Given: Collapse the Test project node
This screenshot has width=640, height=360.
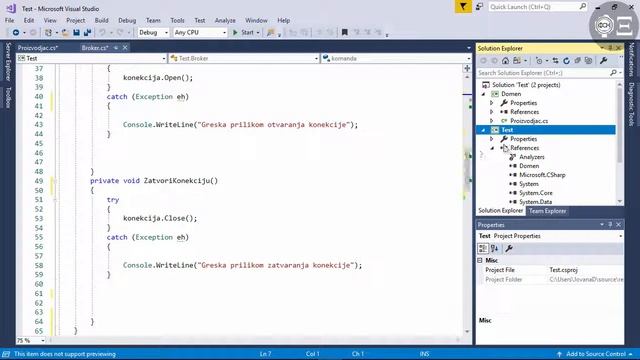Looking at the screenshot, I should coord(484,130).
